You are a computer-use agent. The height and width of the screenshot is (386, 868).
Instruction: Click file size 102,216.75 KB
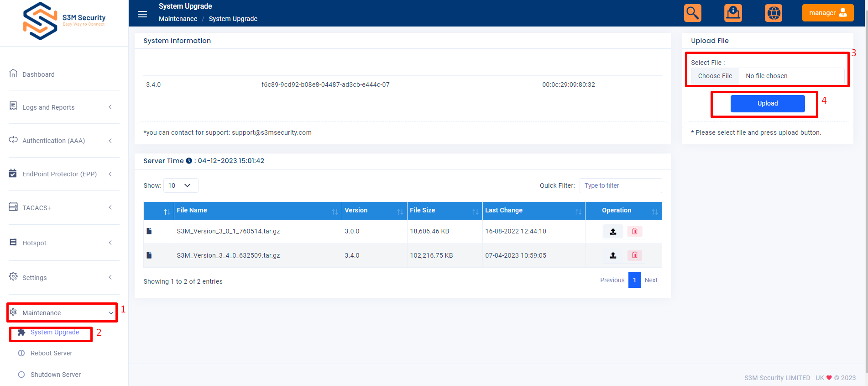pos(431,255)
